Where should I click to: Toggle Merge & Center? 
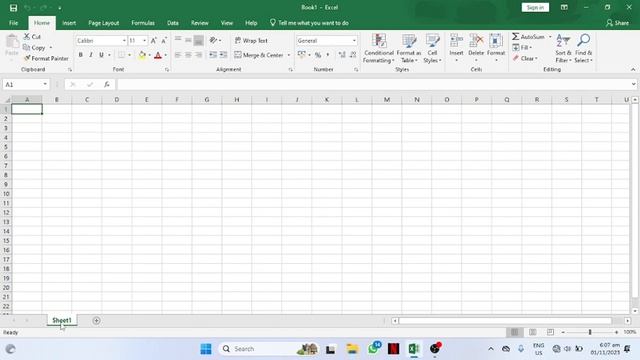click(259, 55)
